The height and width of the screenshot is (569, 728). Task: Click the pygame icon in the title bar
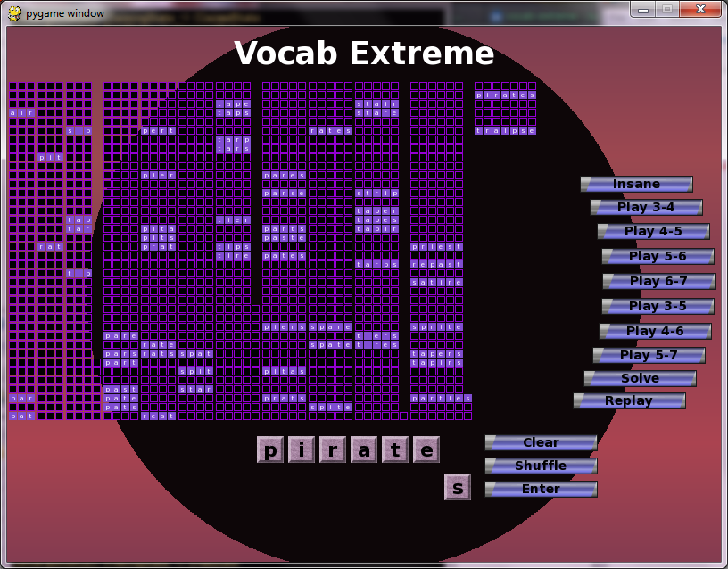click(x=13, y=13)
